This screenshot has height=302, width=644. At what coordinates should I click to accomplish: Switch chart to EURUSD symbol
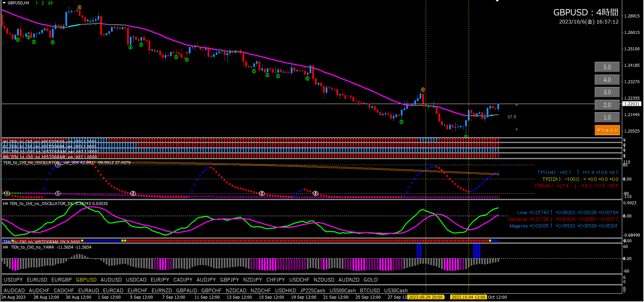pos(37,280)
